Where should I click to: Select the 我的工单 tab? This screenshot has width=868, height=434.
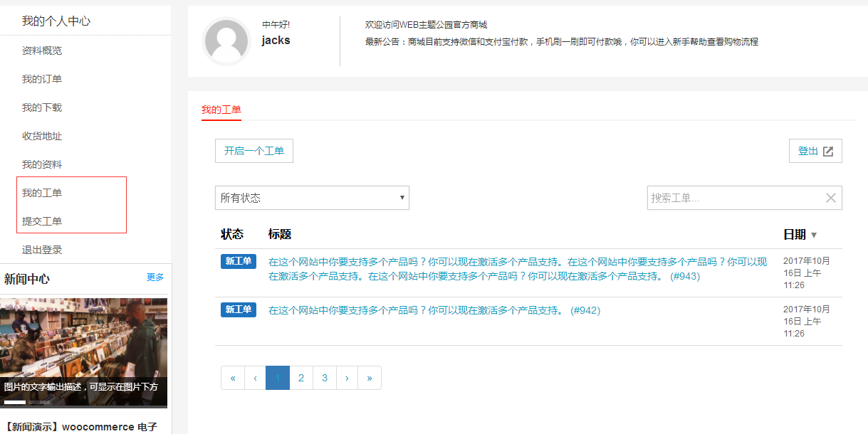tap(221, 110)
